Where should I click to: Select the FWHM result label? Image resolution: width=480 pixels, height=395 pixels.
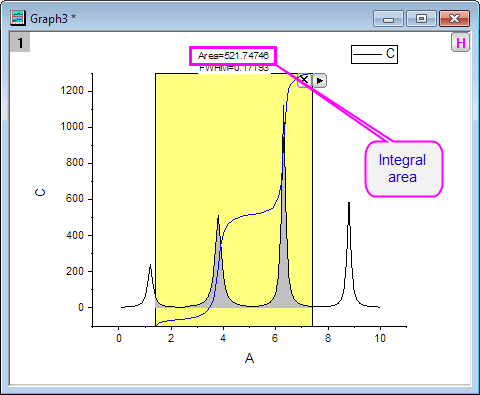point(234,68)
